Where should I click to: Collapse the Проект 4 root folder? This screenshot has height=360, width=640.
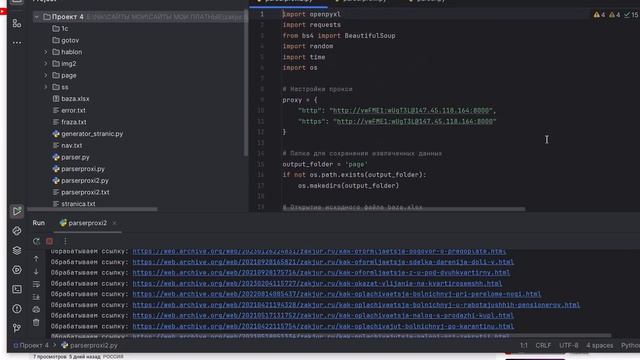[x=37, y=17]
